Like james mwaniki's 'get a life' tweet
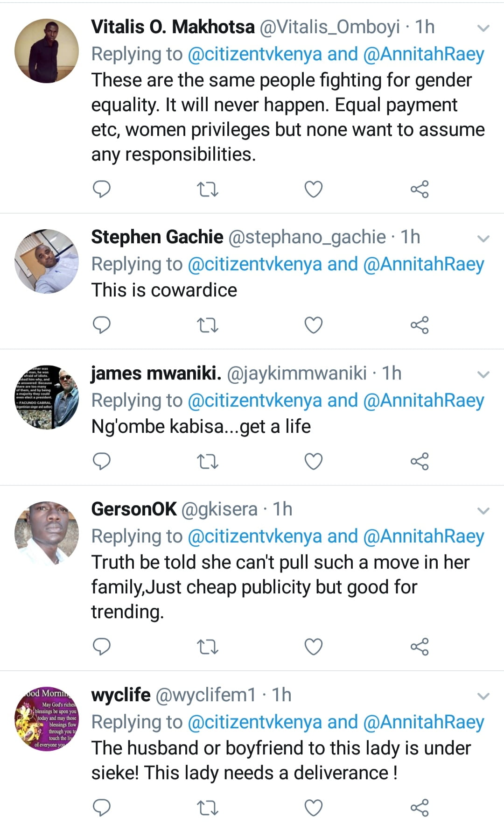The width and height of the screenshot is (504, 831). [x=314, y=461]
